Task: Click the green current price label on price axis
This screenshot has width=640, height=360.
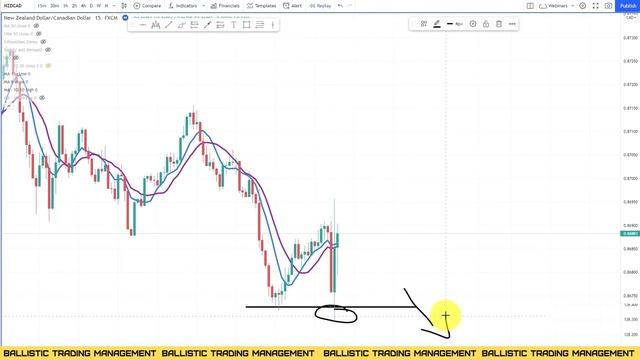Action: 630,234
